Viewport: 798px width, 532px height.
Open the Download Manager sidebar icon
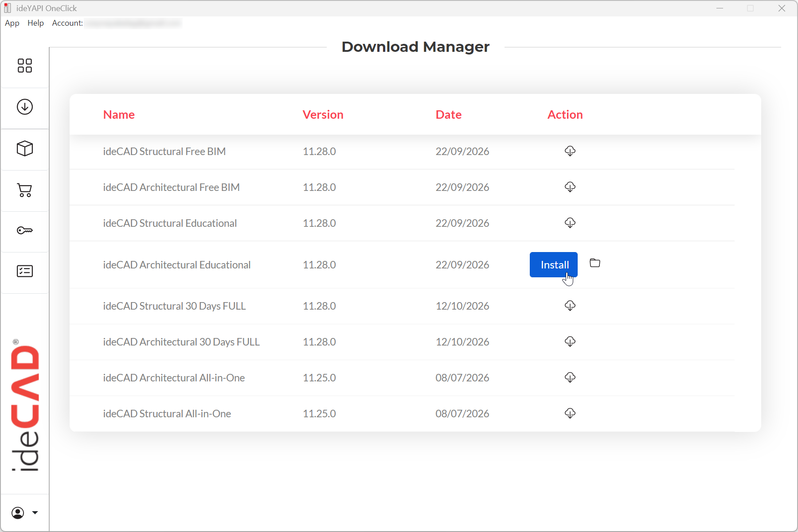(25, 107)
